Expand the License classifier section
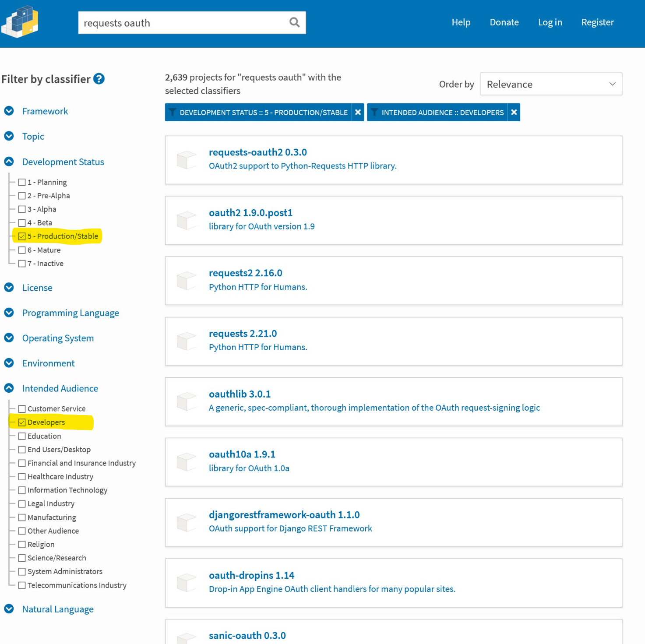This screenshot has width=645, height=644. (x=37, y=288)
